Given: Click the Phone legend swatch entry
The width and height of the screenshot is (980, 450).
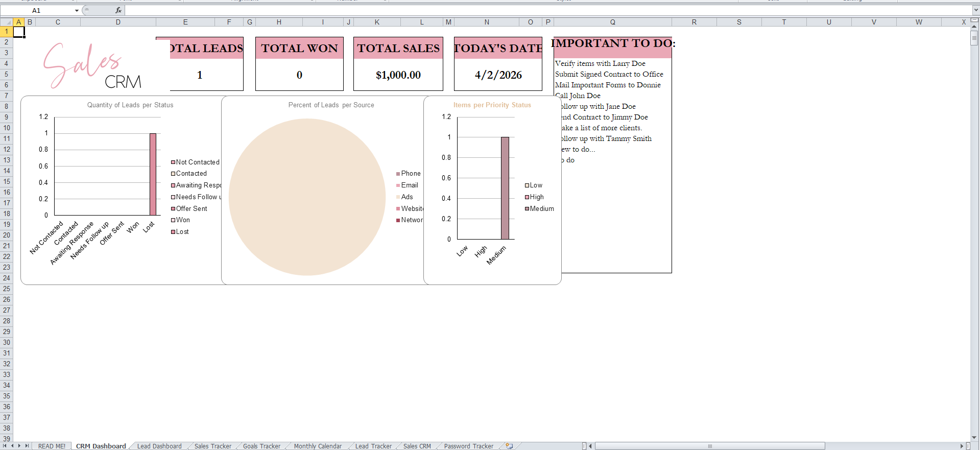Looking at the screenshot, I should tap(408, 174).
